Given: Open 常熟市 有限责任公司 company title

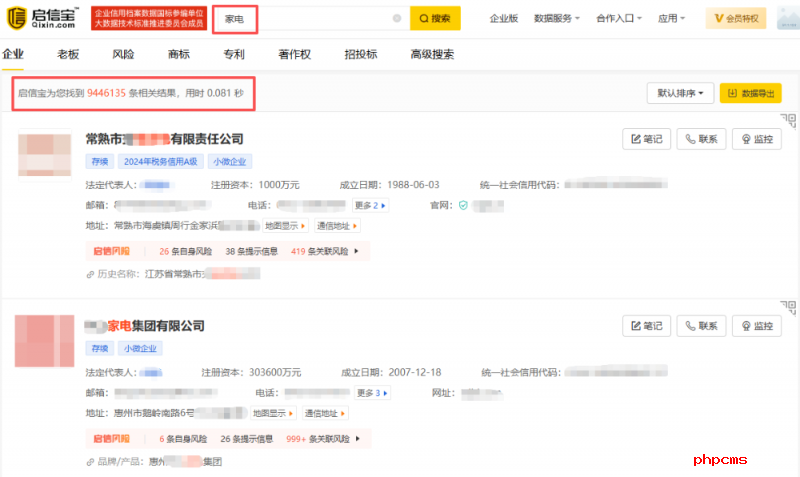Looking at the screenshot, I should 164,139.
